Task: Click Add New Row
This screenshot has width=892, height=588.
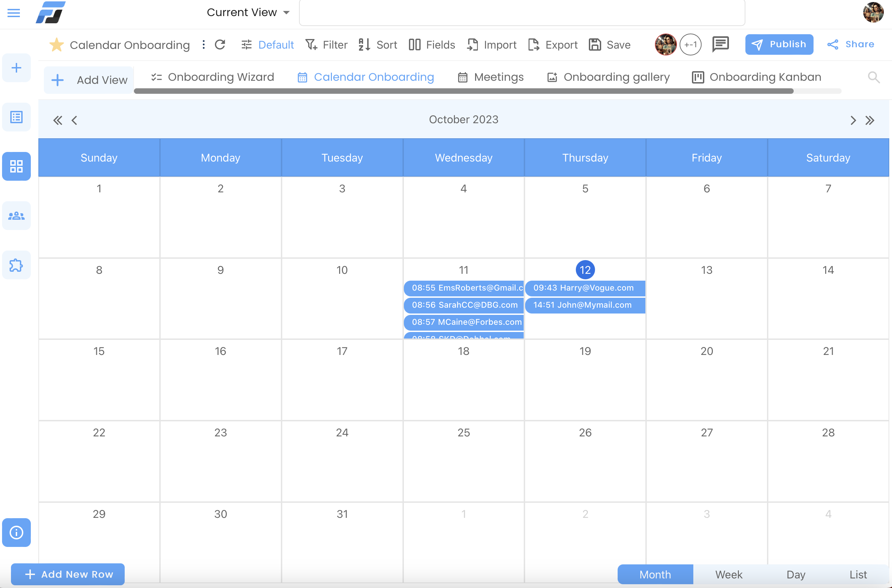Action: tap(68, 574)
